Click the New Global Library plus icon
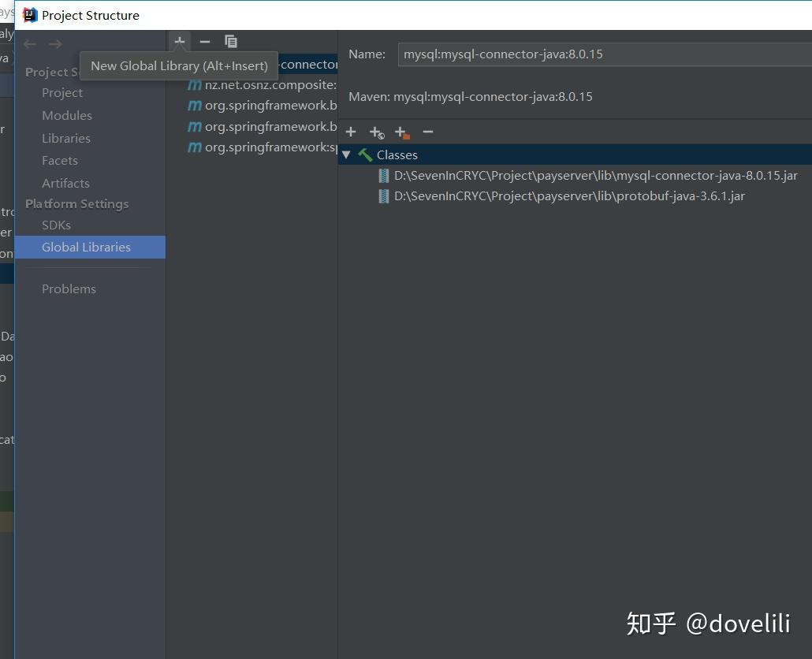This screenshot has width=812, height=659. pos(179,41)
